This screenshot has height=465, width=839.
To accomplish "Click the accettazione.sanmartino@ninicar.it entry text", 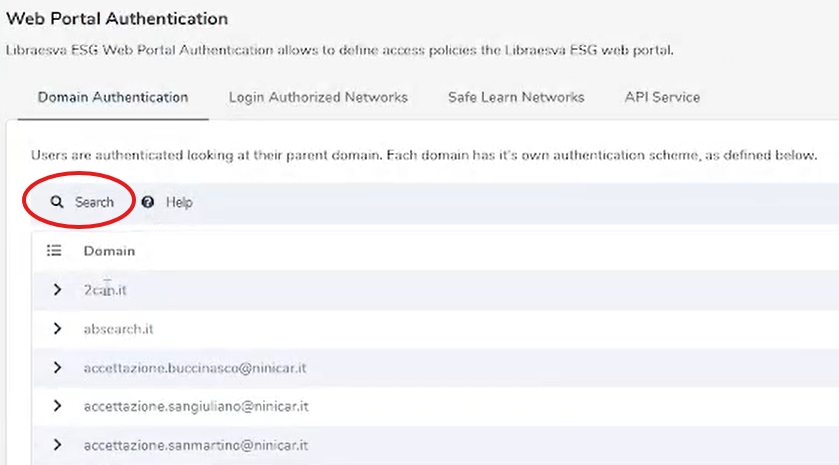I will pos(195,445).
